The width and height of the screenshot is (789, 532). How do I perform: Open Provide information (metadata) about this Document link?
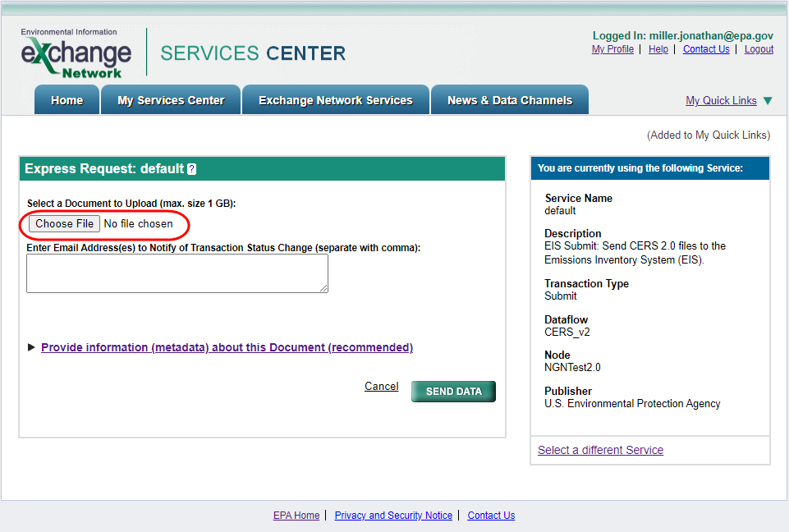point(227,347)
